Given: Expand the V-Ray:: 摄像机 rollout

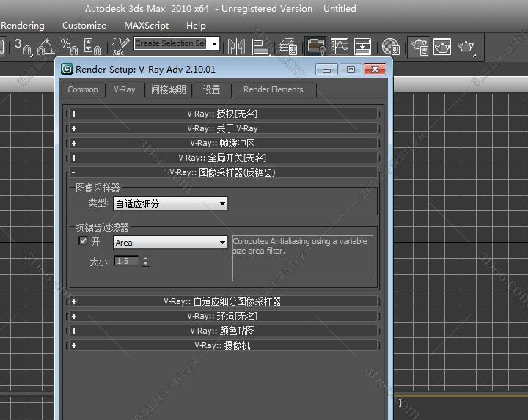Looking at the screenshot, I should tap(224, 345).
